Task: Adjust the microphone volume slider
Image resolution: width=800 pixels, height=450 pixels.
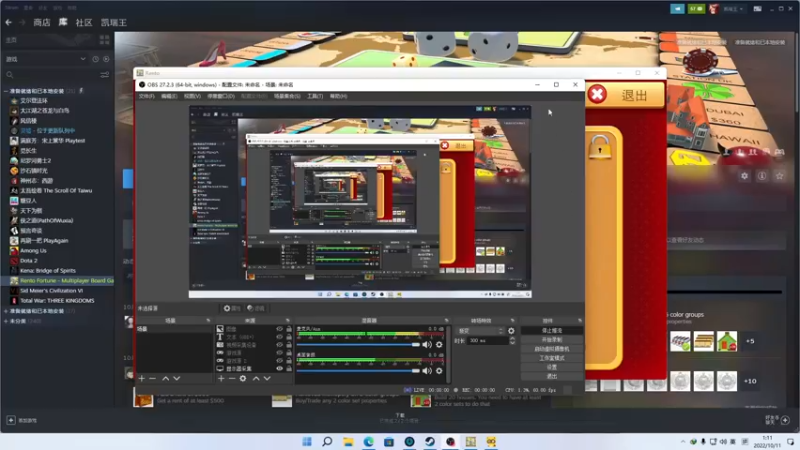Action: coord(358,345)
